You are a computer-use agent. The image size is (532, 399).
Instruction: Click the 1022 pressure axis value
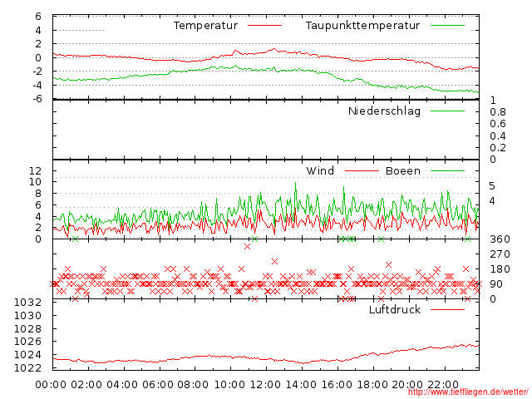[x=27, y=367]
